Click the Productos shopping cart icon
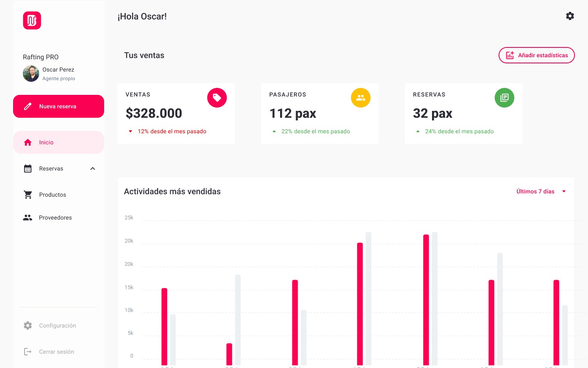Image resolution: width=588 pixels, height=368 pixels. 28,195
